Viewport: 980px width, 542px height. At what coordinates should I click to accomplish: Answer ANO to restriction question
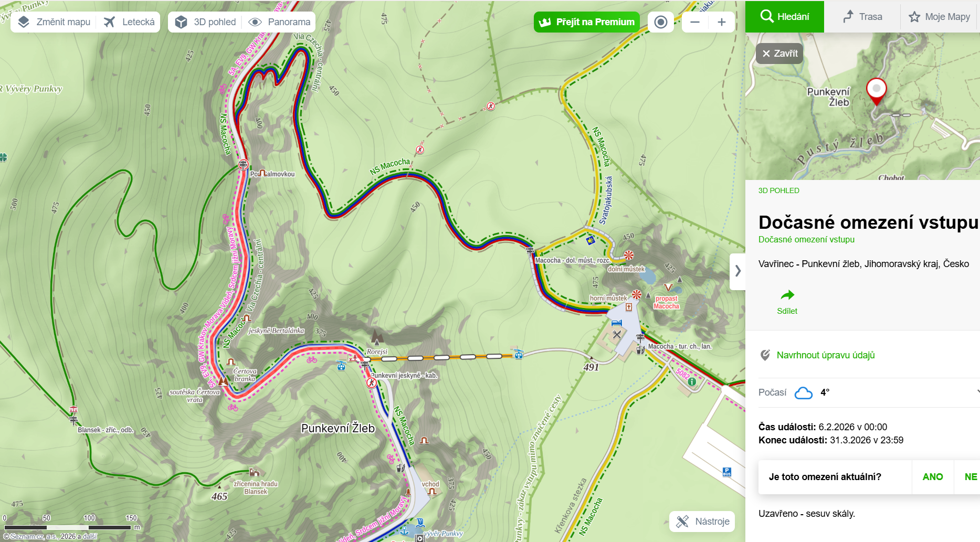point(933,477)
